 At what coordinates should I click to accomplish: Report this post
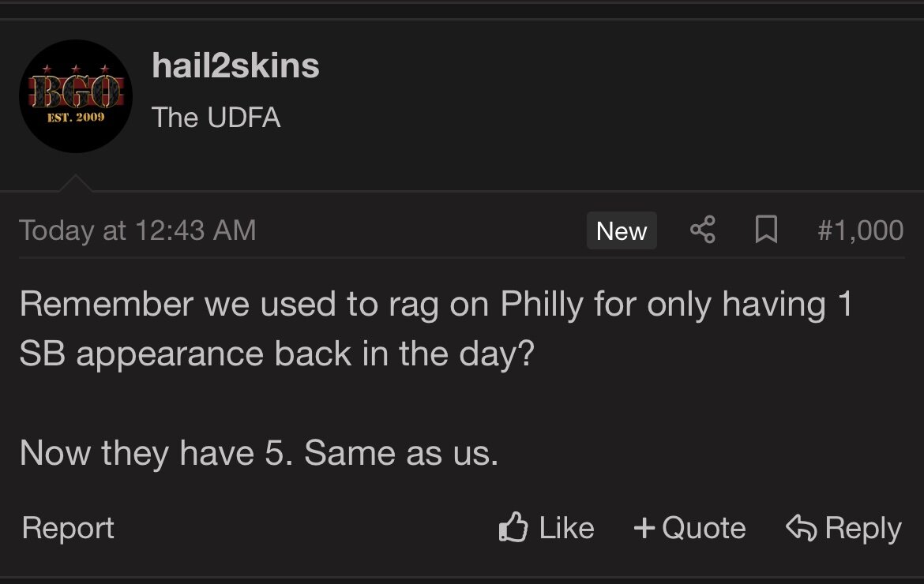[x=68, y=528]
